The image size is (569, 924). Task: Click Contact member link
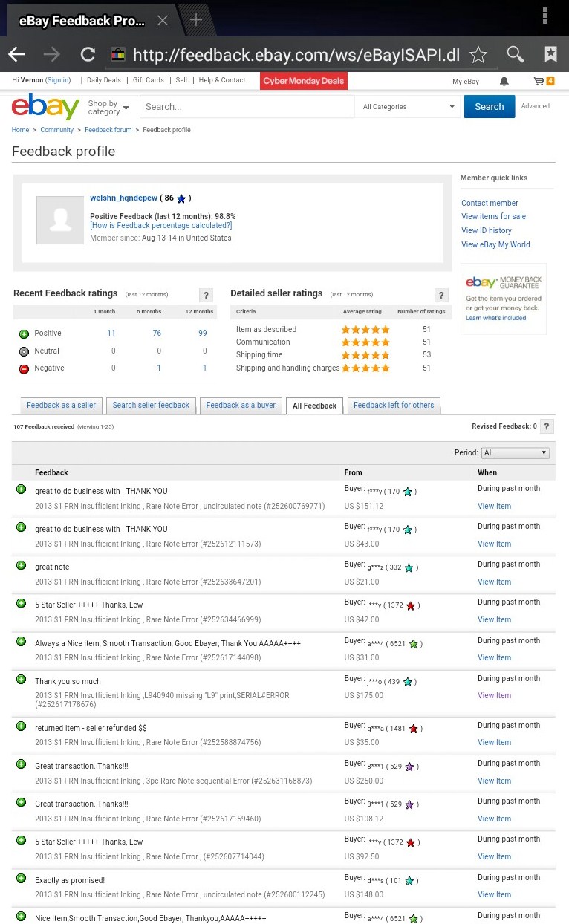click(490, 203)
